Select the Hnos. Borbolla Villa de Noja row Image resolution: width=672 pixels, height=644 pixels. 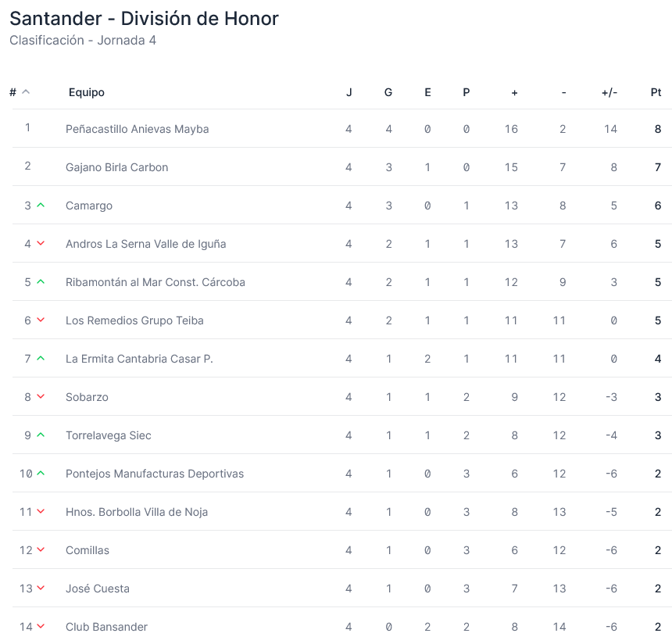137,512
